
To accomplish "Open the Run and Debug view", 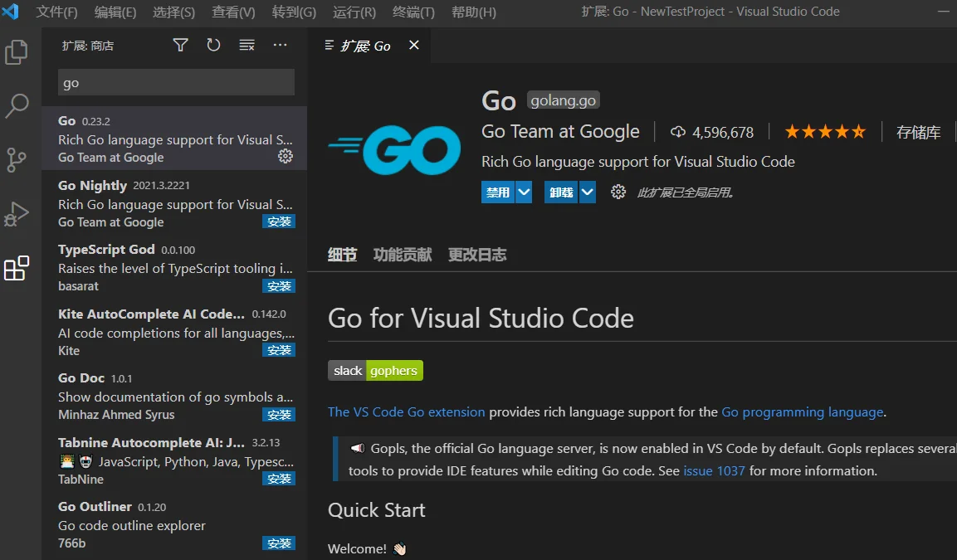I will pyautogui.click(x=17, y=214).
